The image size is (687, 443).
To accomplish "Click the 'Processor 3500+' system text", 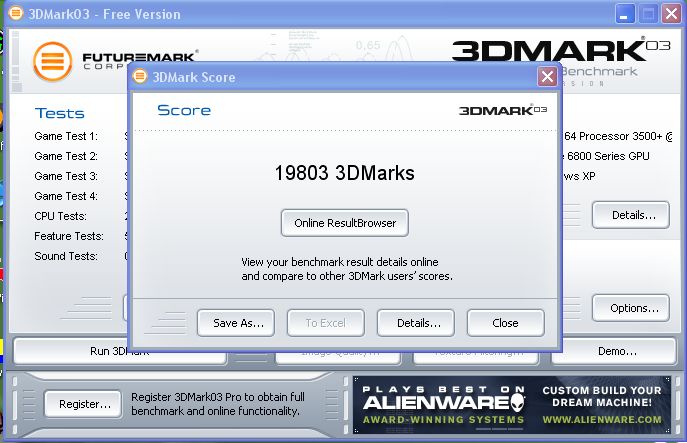I will click(x=620, y=136).
